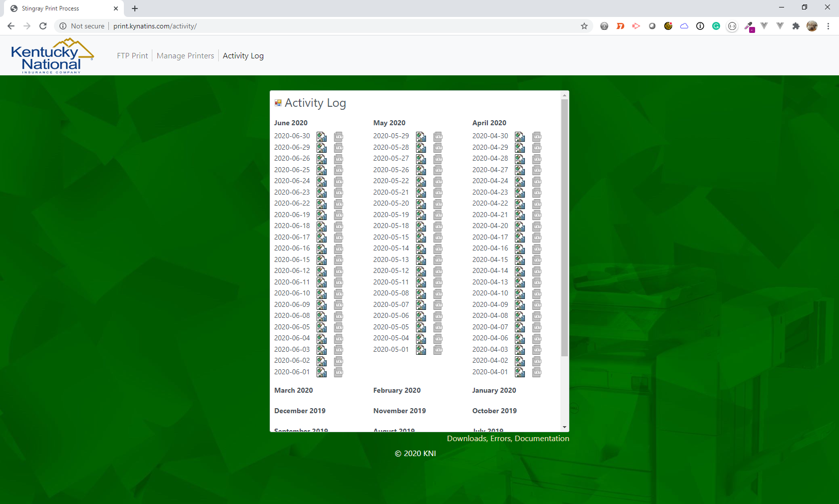Bookmark this page with the star icon
The image size is (839, 504).
pos(584,26)
